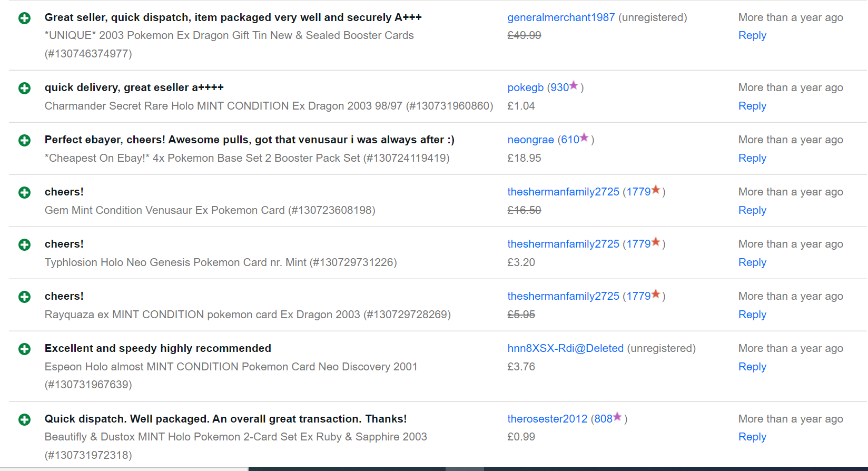Click green plus icon beside "Quick dispatch. Well packaged."
Viewport: 868px width, 471px height.
click(24, 419)
